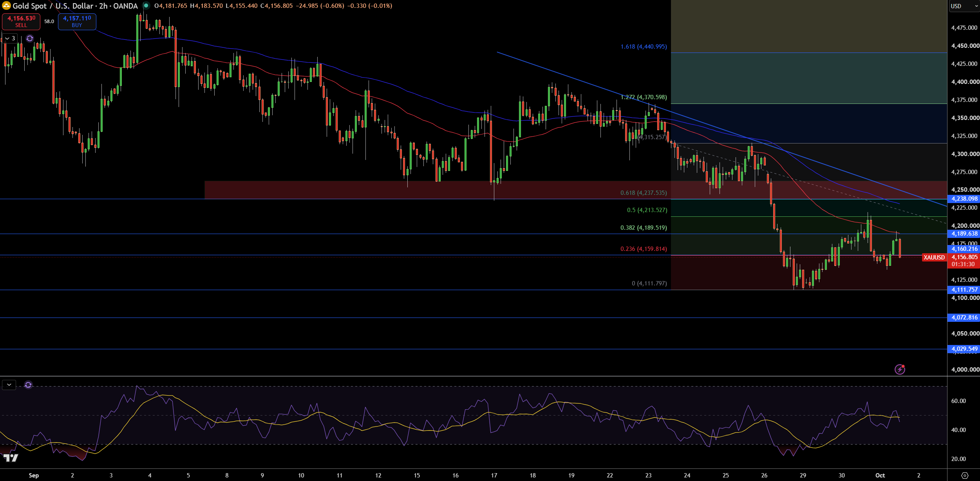Viewport: 980px width, 481px height.
Task: Click the blue BUY 4,157.110 button
Action: coord(77,22)
